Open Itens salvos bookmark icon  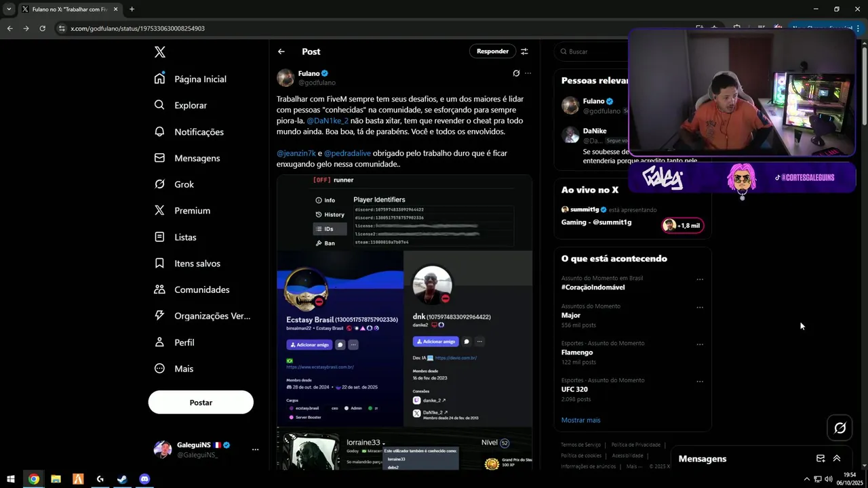click(x=159, y=263)
